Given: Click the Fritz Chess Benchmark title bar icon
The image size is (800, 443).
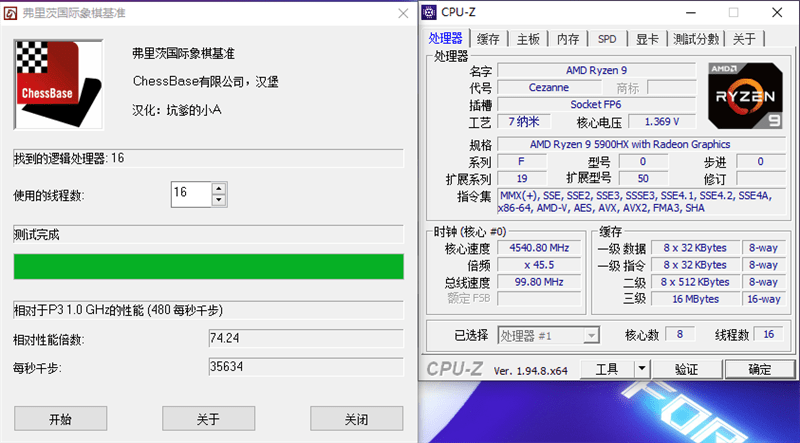Looking at the screenshot, I should coord(10,13).
